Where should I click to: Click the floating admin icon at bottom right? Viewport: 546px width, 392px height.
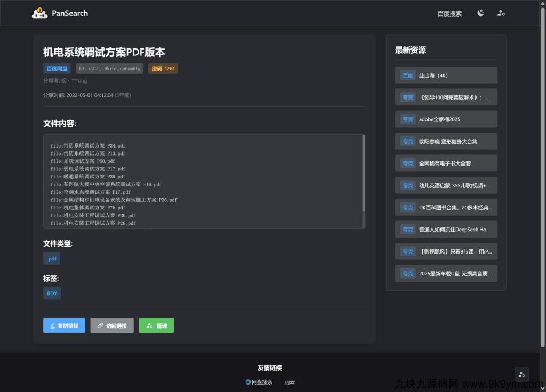tap(521, 374)
